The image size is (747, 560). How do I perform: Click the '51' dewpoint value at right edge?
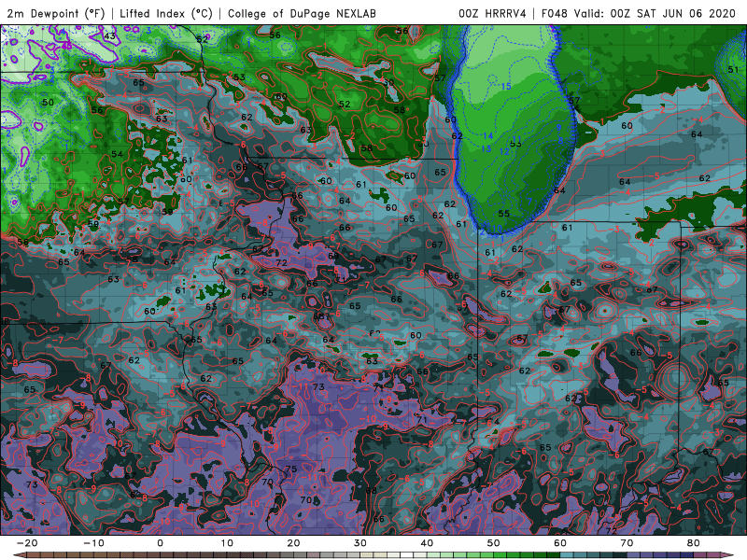pyautogui.click(x=733, y=69)
